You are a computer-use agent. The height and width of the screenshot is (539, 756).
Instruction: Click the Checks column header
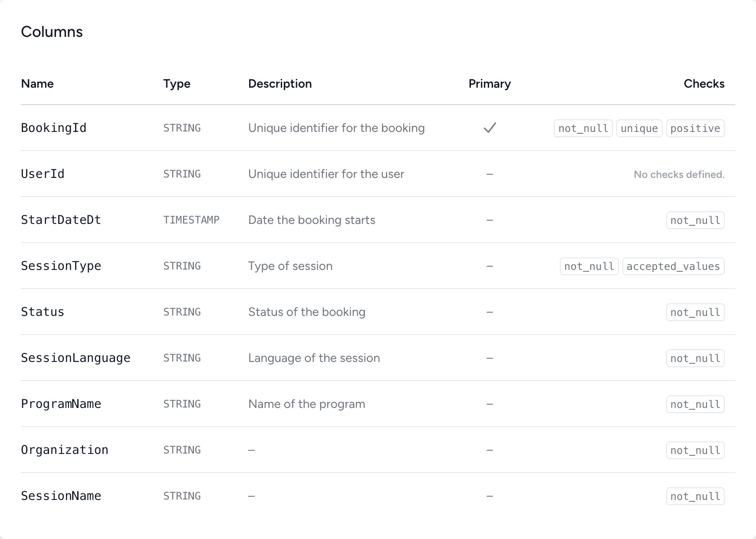coord(704,84)
